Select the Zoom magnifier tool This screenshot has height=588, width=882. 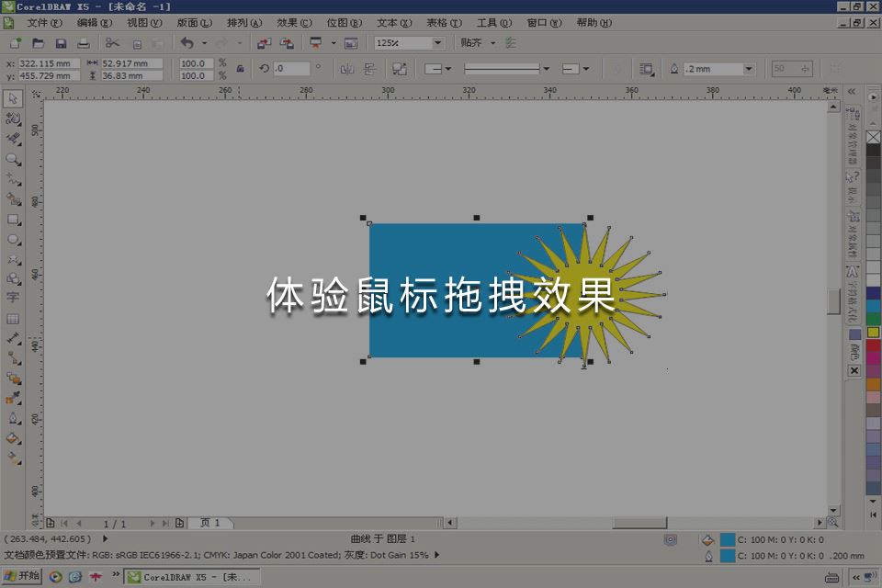(13, 159)
